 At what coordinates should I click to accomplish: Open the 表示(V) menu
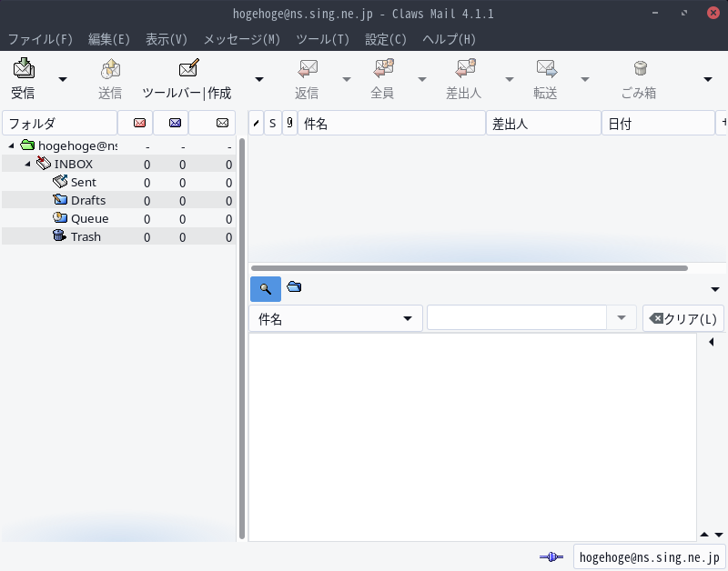[167, 39]
